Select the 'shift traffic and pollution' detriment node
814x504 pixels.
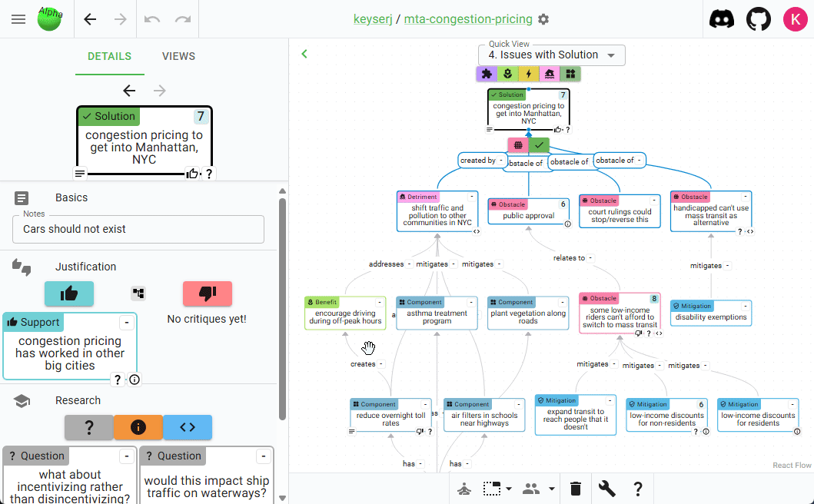pyautogui.click(x=437, y=211)
